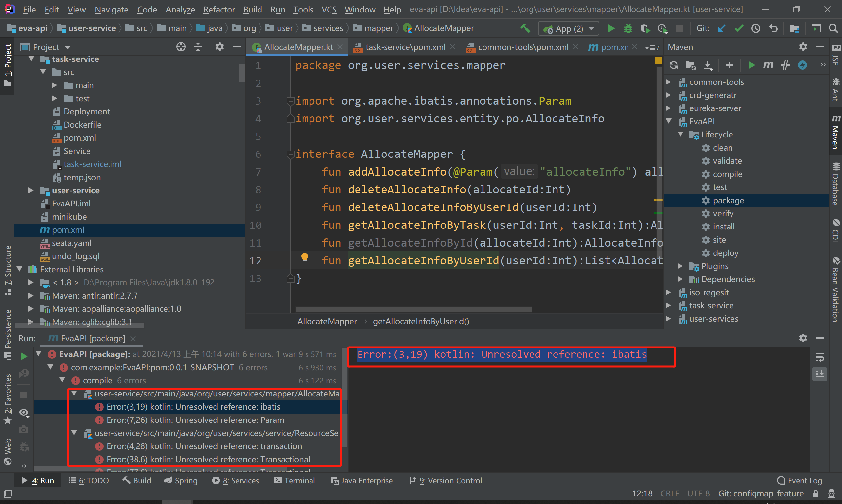Image resolution: width=842 pixels, height=504 pixels.
Task: Click the Debug bug icon for App (2)
Action: (628, 28)
